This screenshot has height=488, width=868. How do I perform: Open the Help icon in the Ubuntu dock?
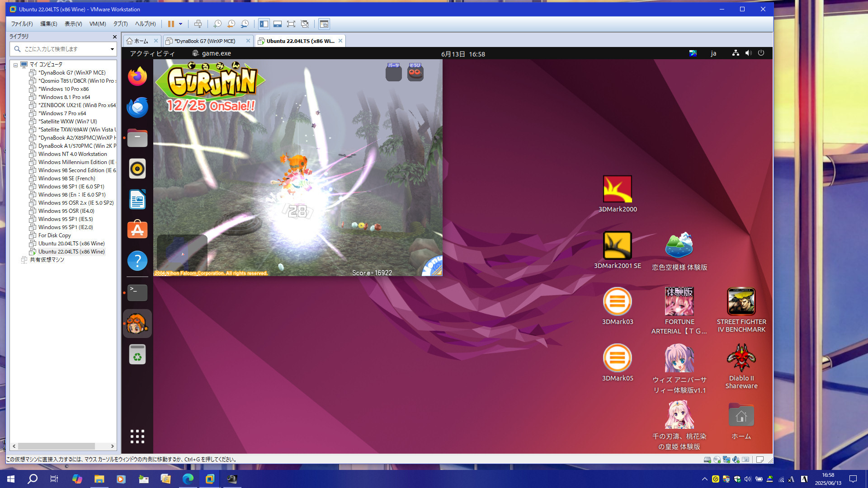click(137, 261)
